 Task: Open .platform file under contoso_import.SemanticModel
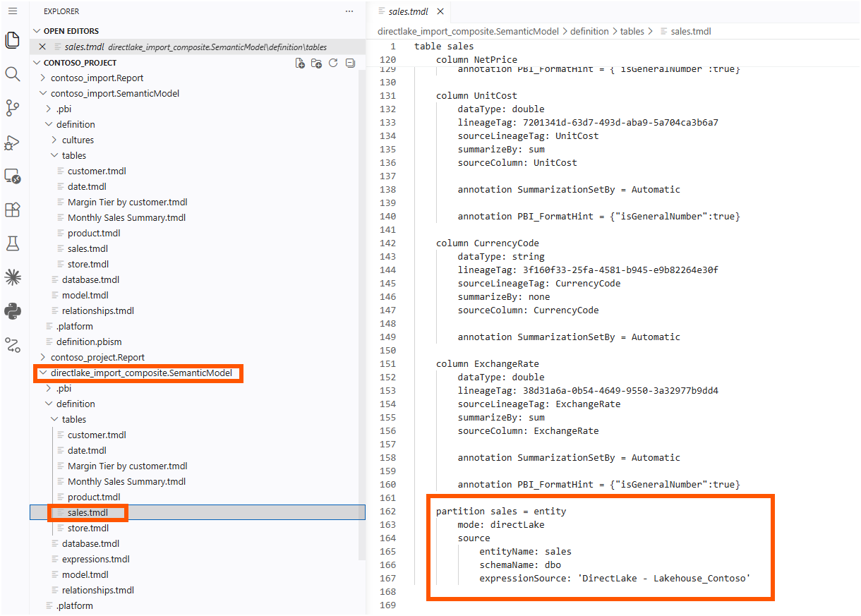[75, 326]
